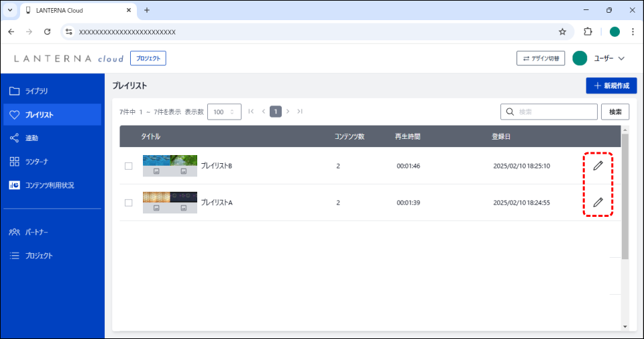Click the edit pencil for プレイリストB
Viewport: 644px width, 339px height.
[x=598, y=166]
